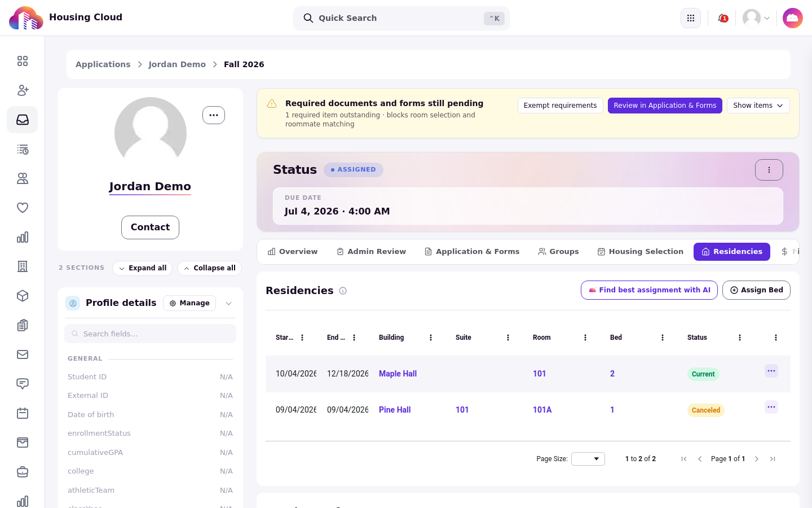The image size is (812, 508).
Task: Go to previous page arrow in table
Action: pos(700,459)
